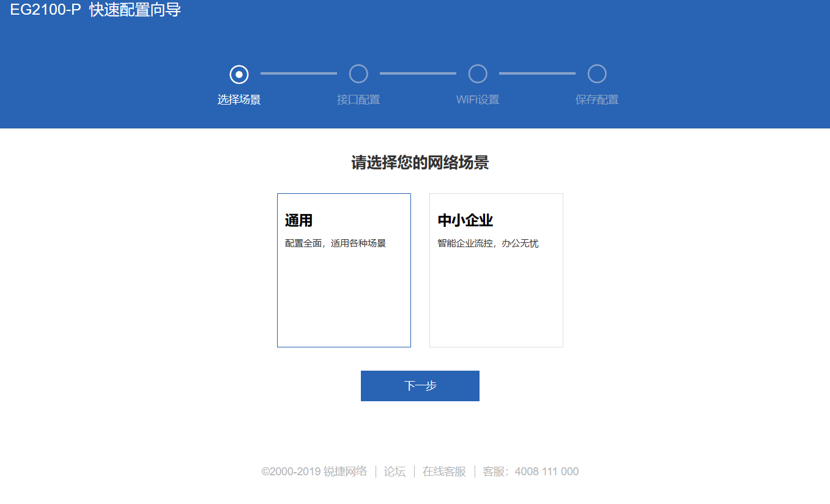Click the active 选择场景 step circle

point(239,74)
